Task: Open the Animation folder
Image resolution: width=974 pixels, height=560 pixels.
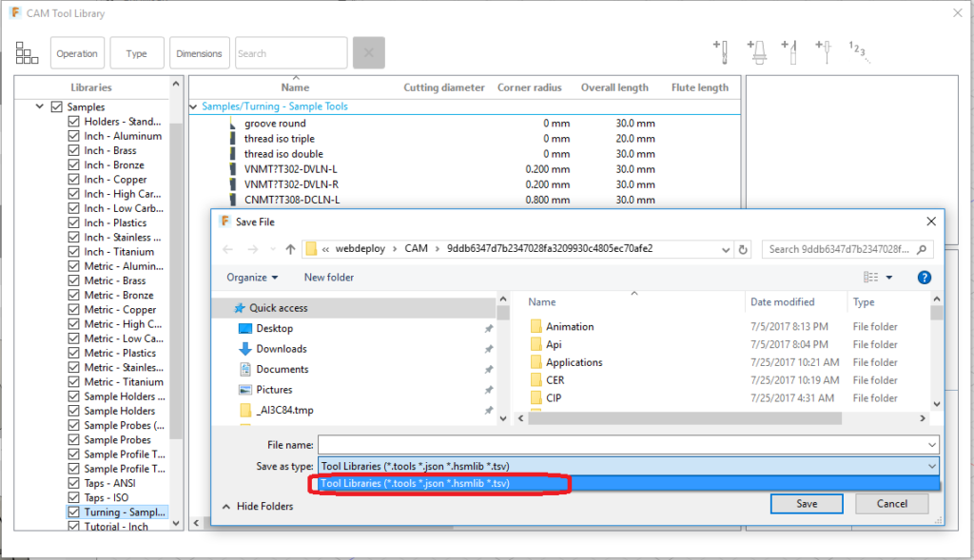Action: pyautogui.click(x=570, y=326)
